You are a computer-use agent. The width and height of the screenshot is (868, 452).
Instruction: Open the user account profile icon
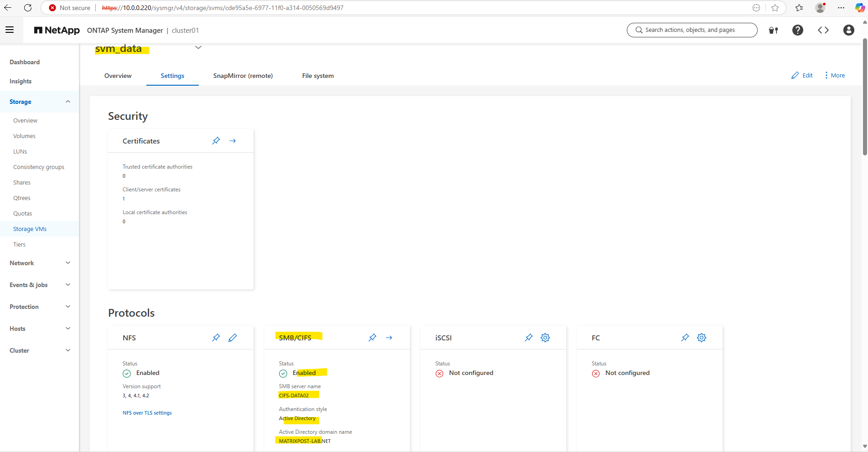(x=848, y=30)
